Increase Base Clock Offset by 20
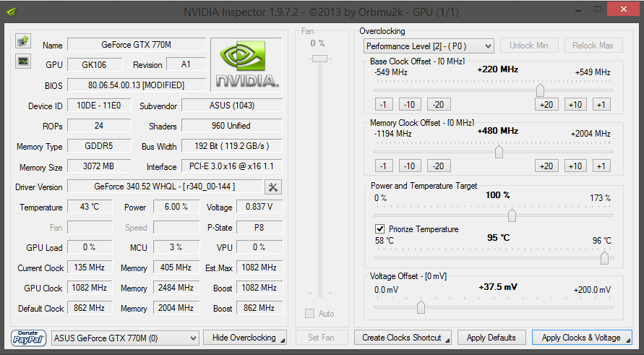 coord(546,105)
